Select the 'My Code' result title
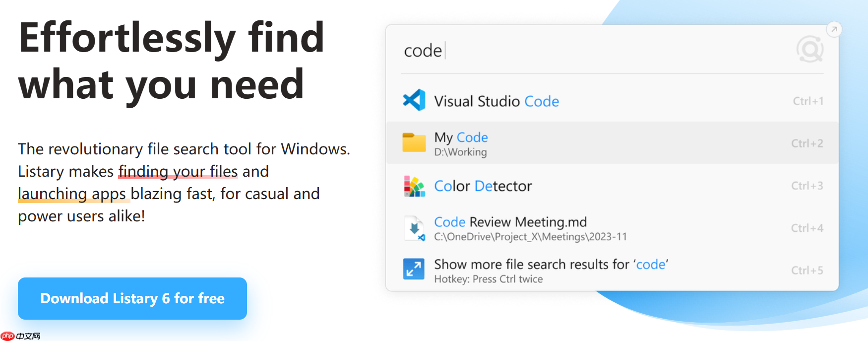868x341 pixels. pyautogui.click(x=461, y=137)
